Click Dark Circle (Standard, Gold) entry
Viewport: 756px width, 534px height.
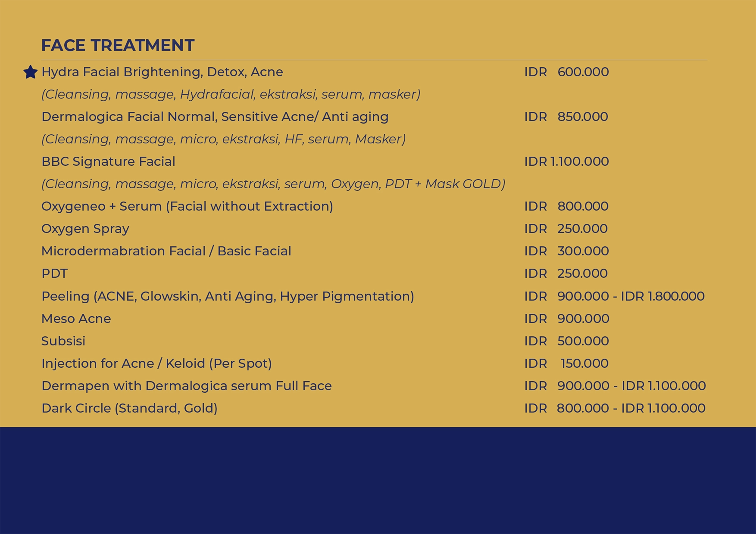(129, 408)
